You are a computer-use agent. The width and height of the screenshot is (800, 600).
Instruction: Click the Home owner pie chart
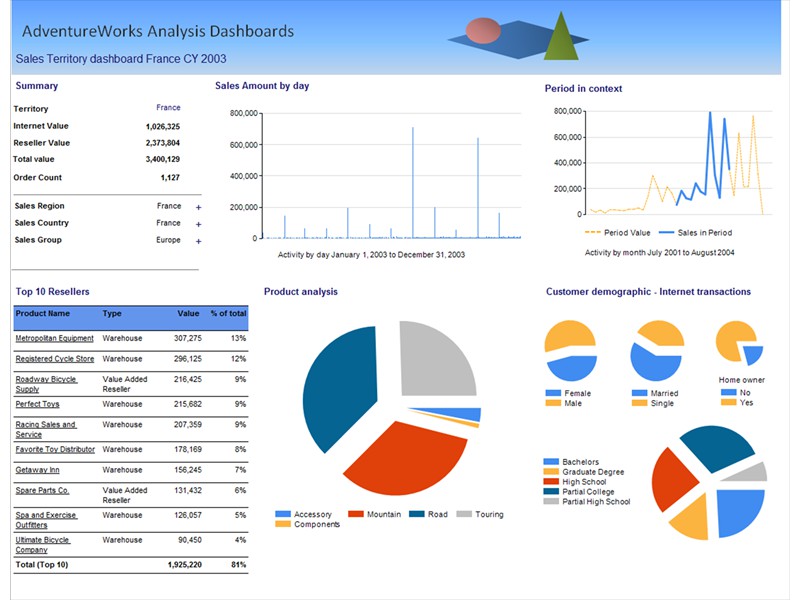click(x=739, y=343)
